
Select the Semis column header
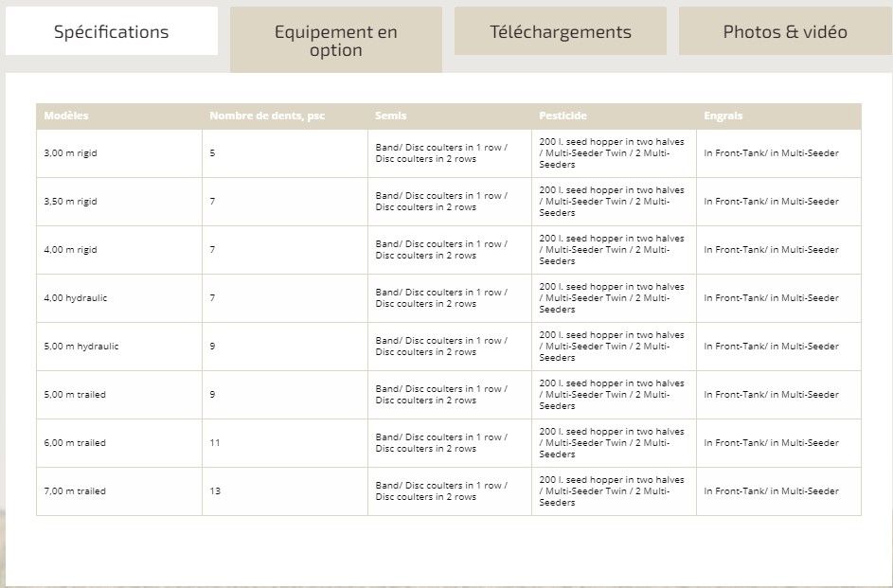click(391, 116)
